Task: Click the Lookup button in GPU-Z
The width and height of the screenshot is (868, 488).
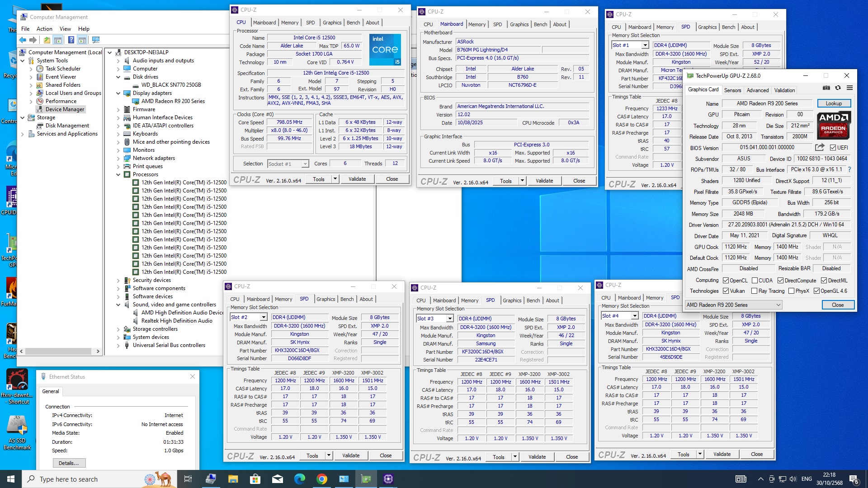Action: click(833, 103)
